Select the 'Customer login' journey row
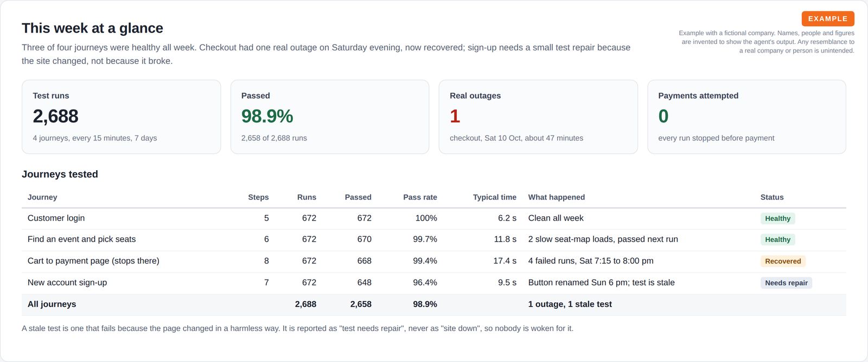Image resolution: width=868 pixels, height=362 pixels. [434, 218]
